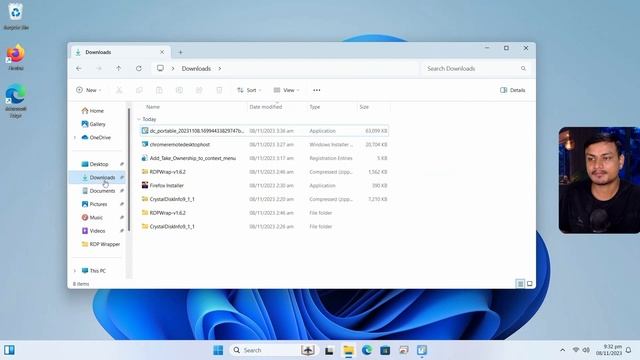
Task: Switch to details view in status bar
Action: (520, 284)
